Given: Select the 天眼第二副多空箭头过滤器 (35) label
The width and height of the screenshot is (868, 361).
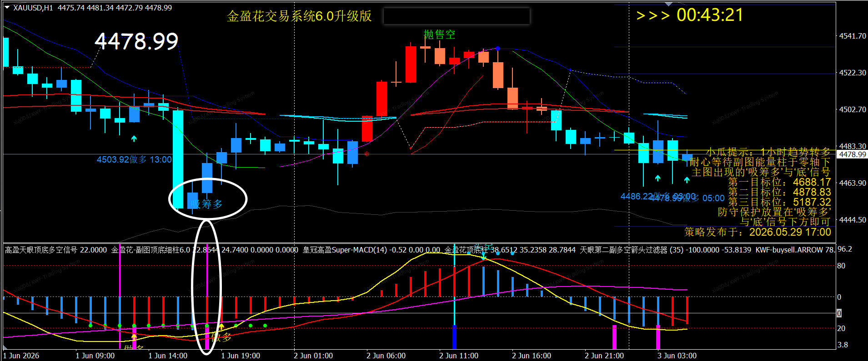Looking at the screenshot, I should click(665, 250).
